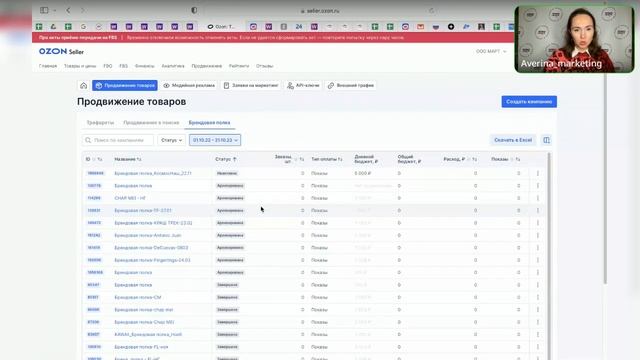Image resolution: width=640 pixels, height=360 pixels.
Task: Open Заявки на маркетинг section
Action: [251, 85]
